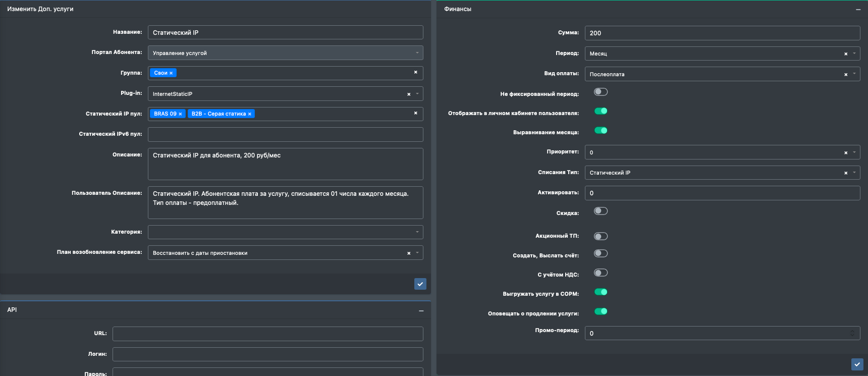
Task: Clear all tags in Статический IP пул field
Action: 415,113
